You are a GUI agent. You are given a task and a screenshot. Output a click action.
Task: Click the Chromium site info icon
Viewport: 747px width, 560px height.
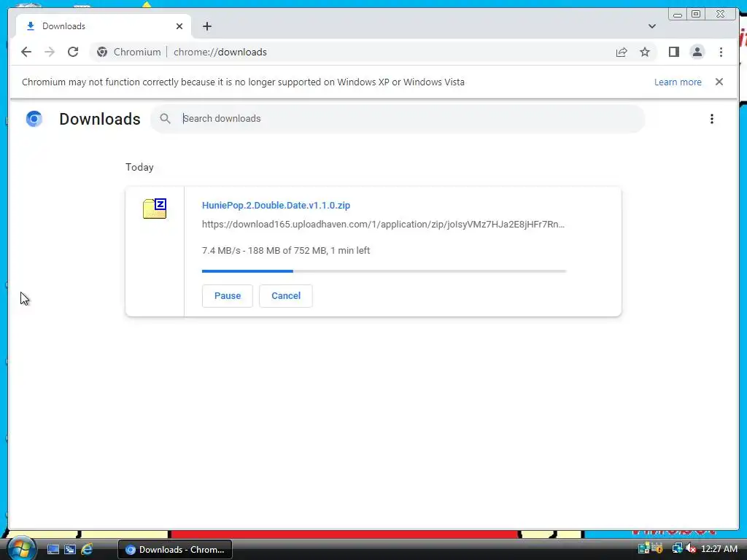point(102,52)
